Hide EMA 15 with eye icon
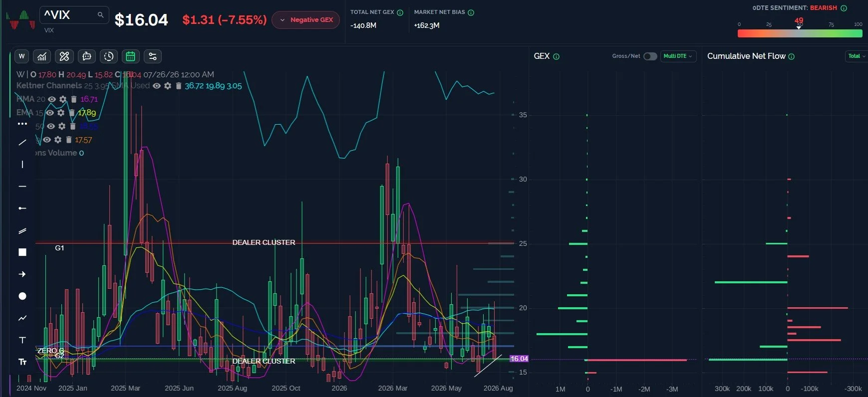The width and height of the screenshot is (868, 397). coord(50,113)
